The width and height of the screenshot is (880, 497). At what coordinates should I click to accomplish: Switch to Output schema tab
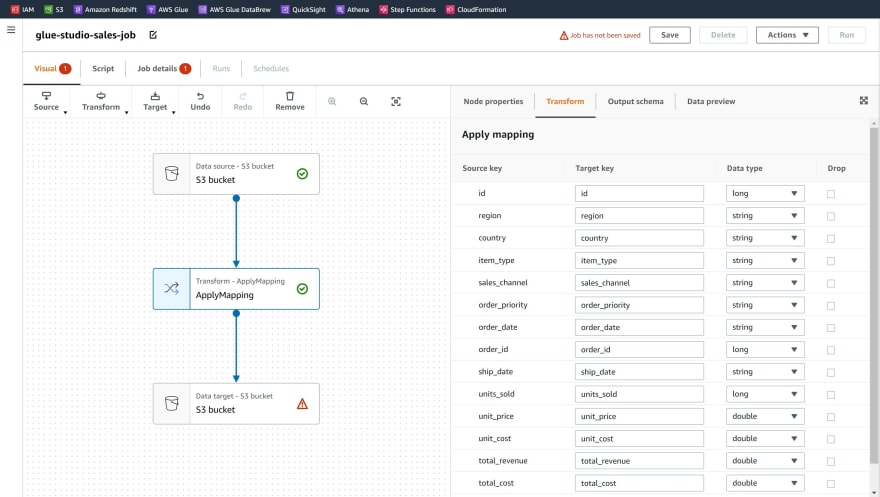pos(635,102)
